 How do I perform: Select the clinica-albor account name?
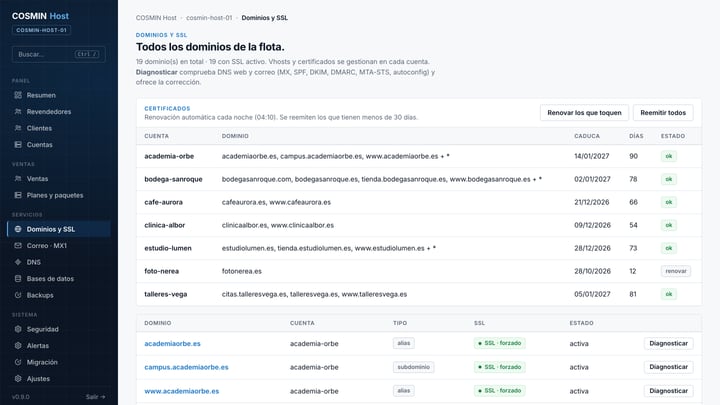[164, 225]
